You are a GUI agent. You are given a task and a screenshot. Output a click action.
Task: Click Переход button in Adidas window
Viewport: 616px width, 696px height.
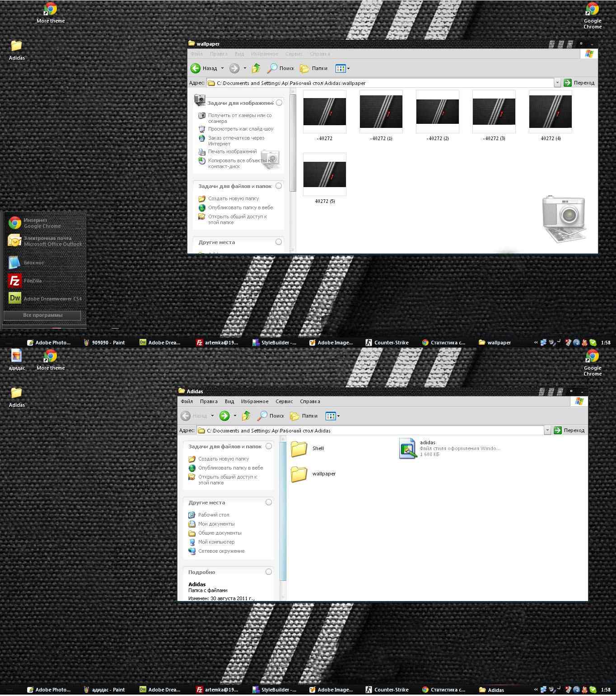569,430
